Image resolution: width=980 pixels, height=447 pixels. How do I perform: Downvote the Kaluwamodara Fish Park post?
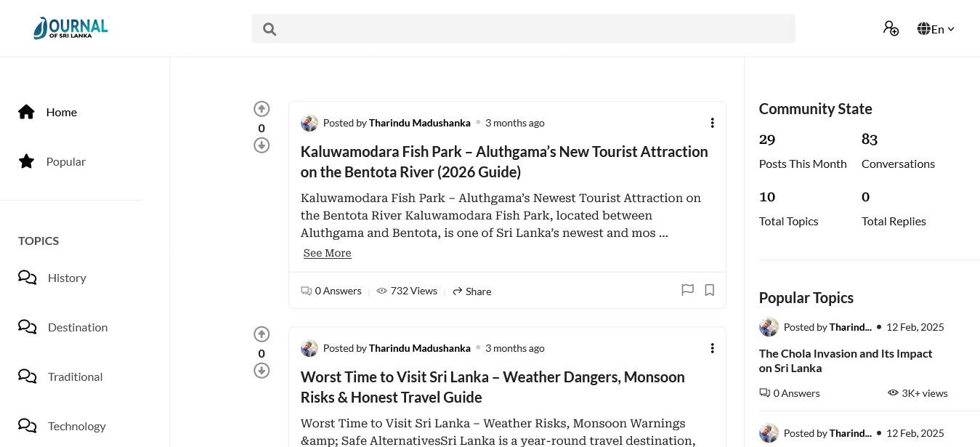tap(262, 145)
